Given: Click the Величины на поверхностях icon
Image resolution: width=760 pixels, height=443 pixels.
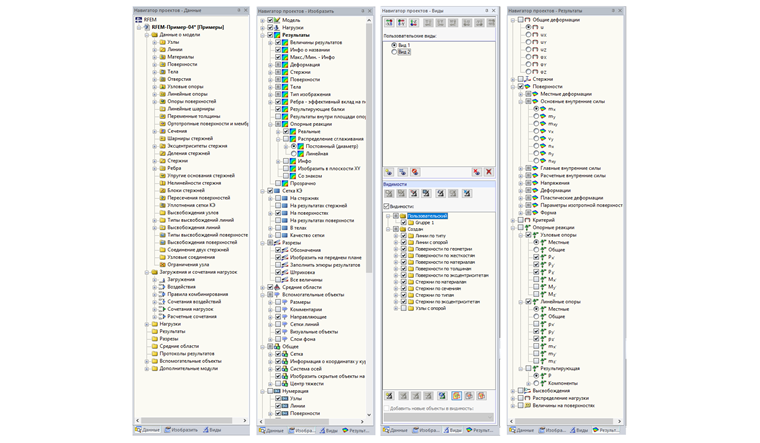Looking at the screenshot, I should tap(528, 406).
